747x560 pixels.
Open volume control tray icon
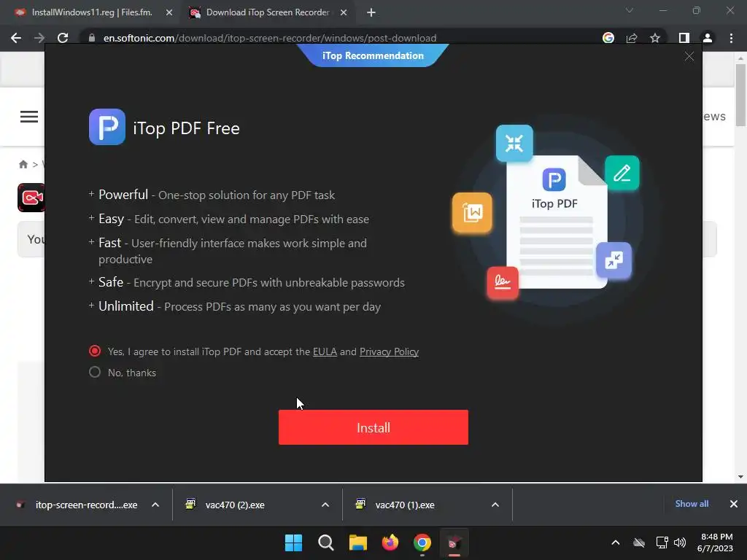pyautogui.click(x=680, y=542)
